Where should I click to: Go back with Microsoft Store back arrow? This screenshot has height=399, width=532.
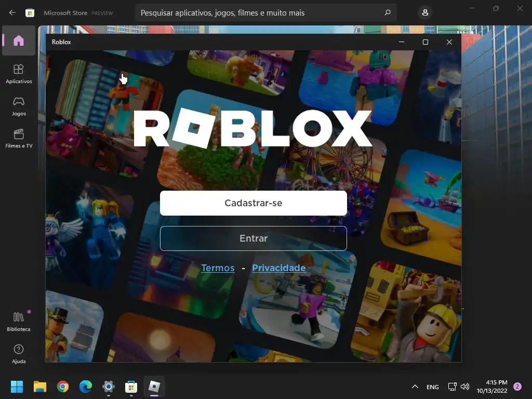12,12
